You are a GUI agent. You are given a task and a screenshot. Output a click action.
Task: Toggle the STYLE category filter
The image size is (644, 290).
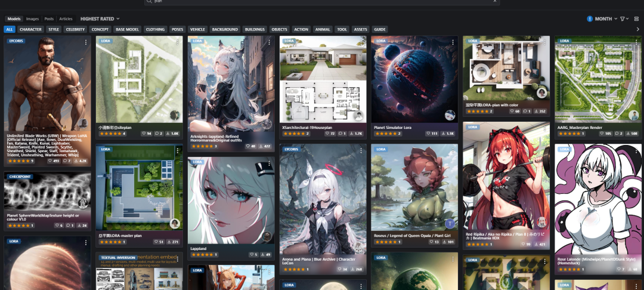pos(54,30)
